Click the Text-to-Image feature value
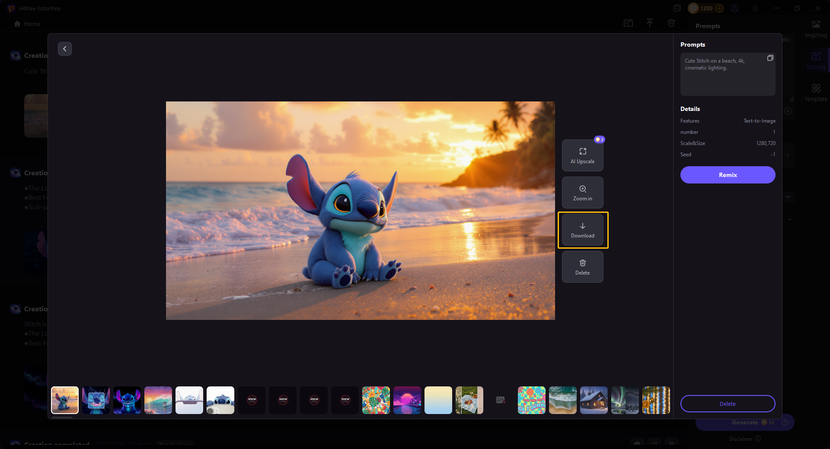Viewport: 830px width, 449px height. coord(759,121)
